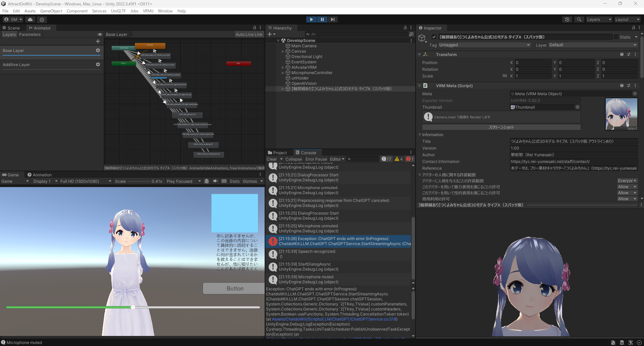Click the Pause button in the toolbar

pyautogui.click(x=322, y=19)
